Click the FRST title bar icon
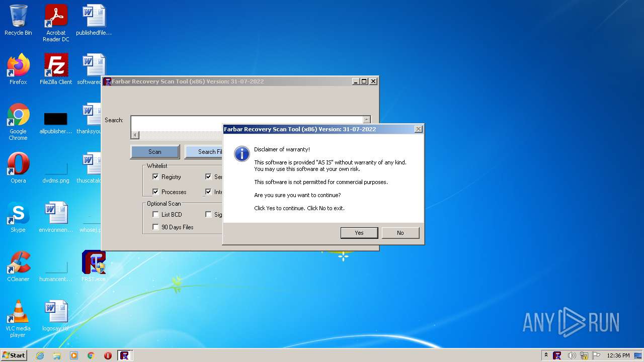Image resolution: width=644 pixels, height=362 pixels. (x=107, y=81)
